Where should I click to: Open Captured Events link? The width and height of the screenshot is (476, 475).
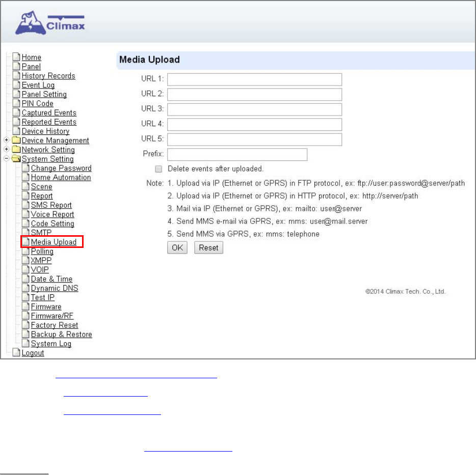click(x=49, y=113)
